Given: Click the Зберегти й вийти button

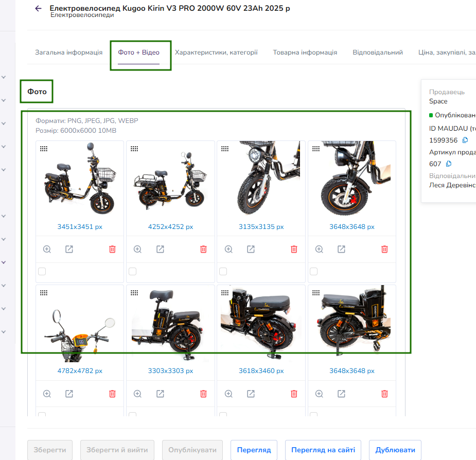Looking at the screenshot, I should tap(117, 450).
